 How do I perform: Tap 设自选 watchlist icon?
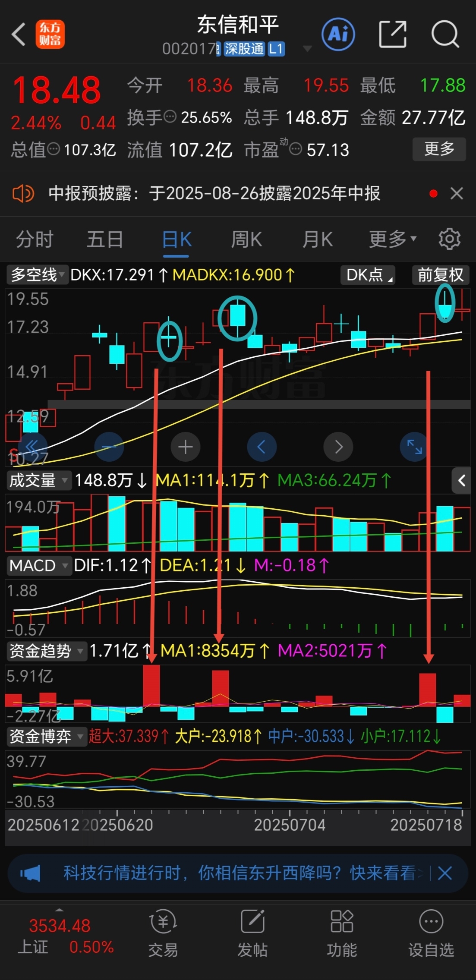431,933
